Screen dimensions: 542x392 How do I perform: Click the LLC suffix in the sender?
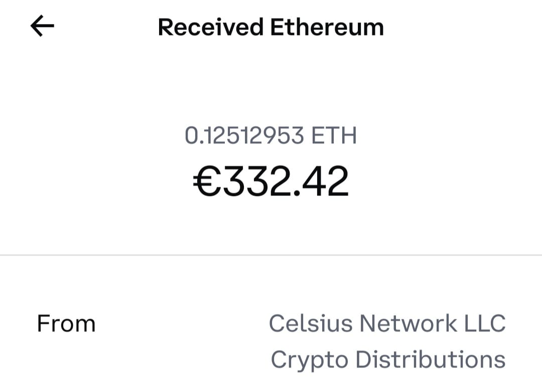pyautogui.click(x=484, y=323)
